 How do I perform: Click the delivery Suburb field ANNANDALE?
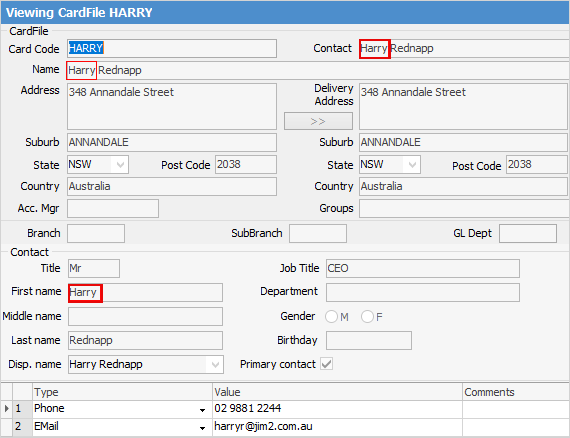pyautogui.click(x=463, y=142)
